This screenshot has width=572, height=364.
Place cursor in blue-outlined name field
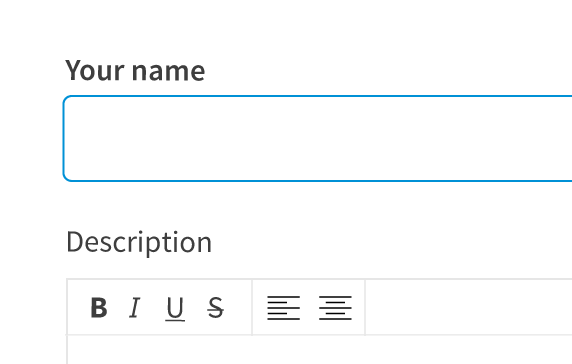coord(317,139)
